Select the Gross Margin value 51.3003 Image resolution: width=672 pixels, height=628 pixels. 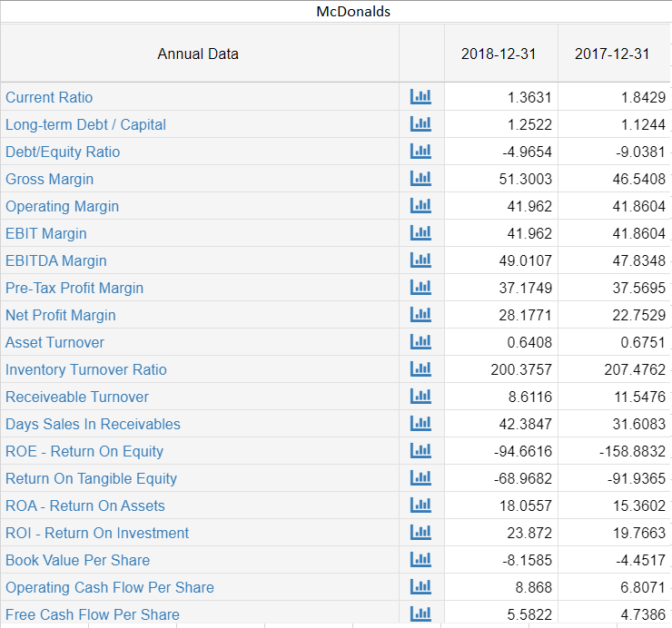tap(525, 179)
